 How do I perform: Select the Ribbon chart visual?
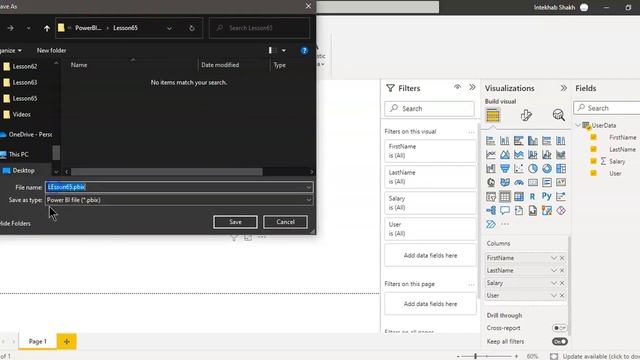coord(561,155)
